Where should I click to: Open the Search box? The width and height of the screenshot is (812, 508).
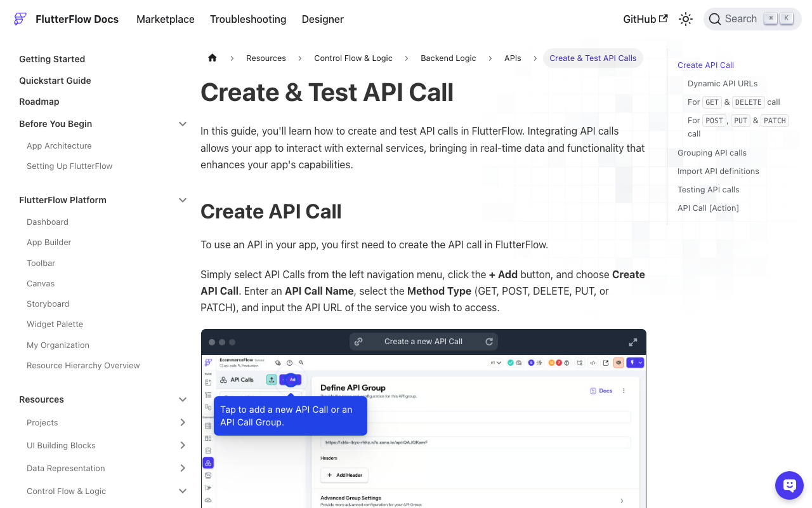pyautogui.click(x=752, y=19)
